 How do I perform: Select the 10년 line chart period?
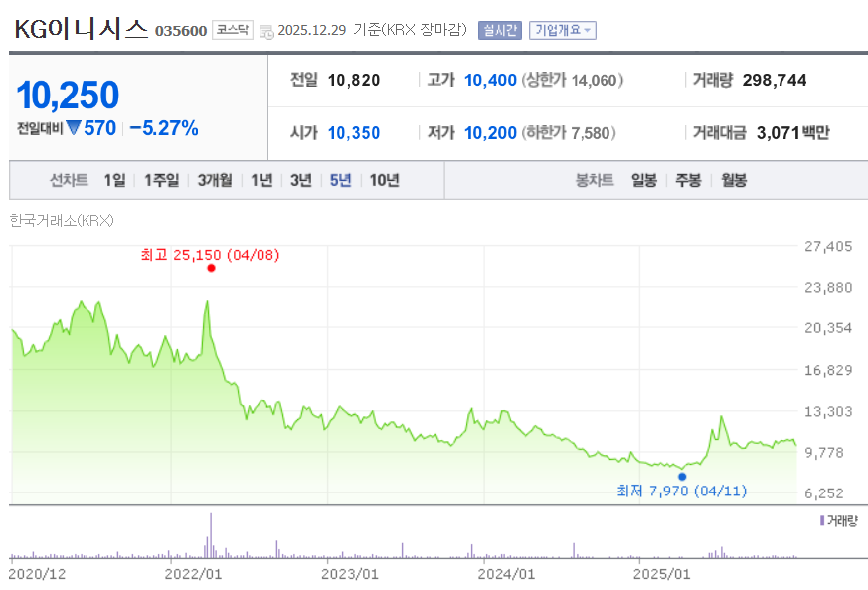[x=384, y=180]
